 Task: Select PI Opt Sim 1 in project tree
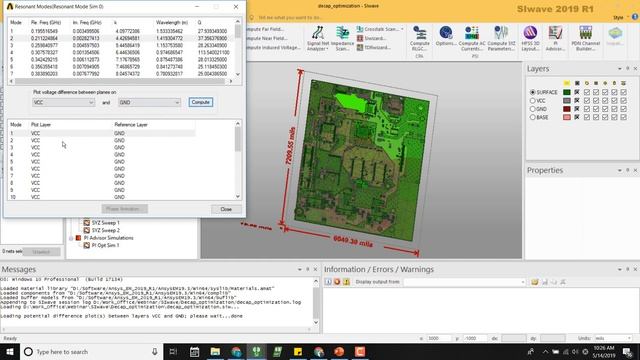point(105,245)
